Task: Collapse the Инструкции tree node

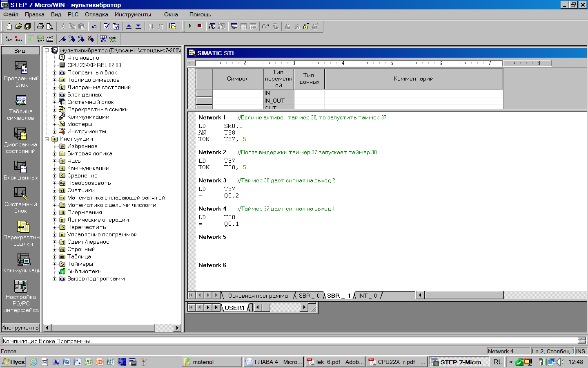Action: click(x=47, y=139)
